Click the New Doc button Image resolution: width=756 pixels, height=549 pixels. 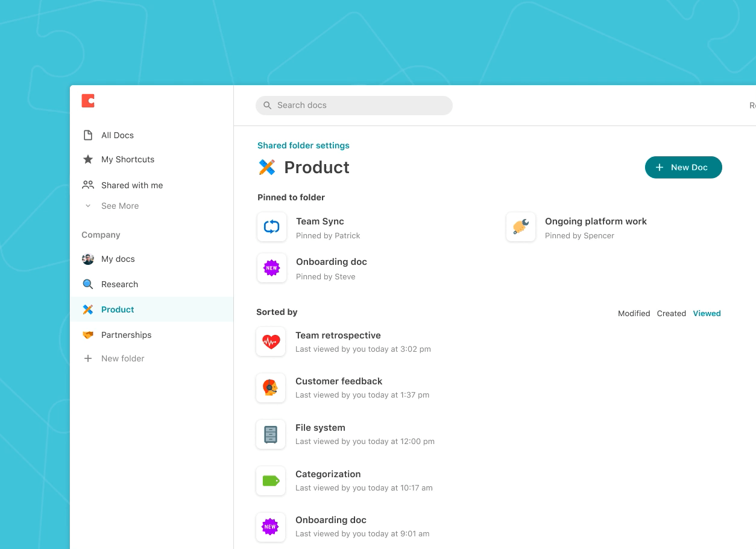coord(684,167)
